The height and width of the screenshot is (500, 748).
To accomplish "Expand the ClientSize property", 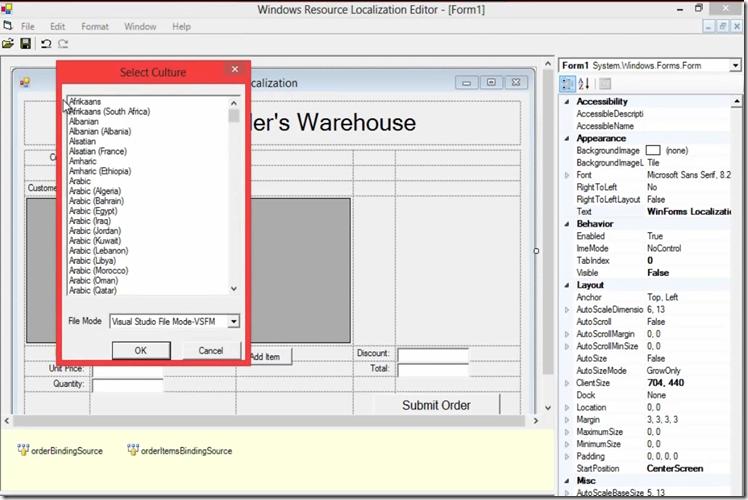I will (x=567, y=383).
